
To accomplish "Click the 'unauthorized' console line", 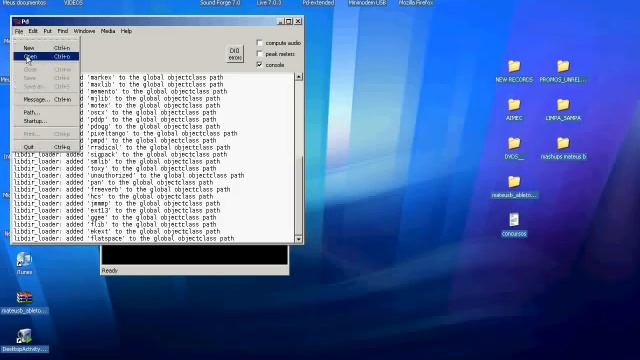I will [x=129, y=176].
